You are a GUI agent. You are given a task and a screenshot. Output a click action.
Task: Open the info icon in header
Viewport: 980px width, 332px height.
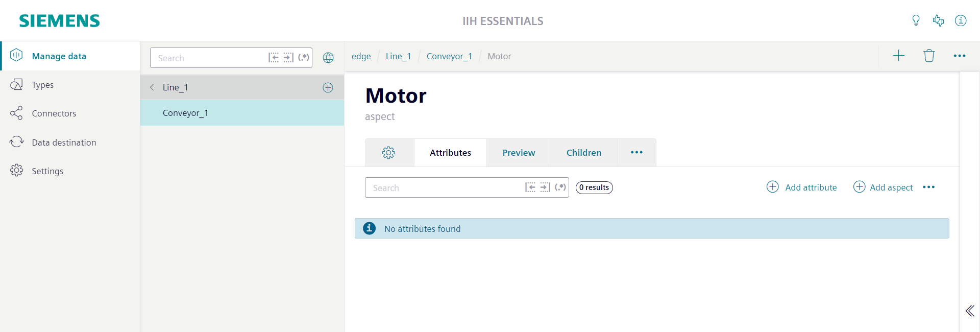pyautogui.click(x=961, y=20)
